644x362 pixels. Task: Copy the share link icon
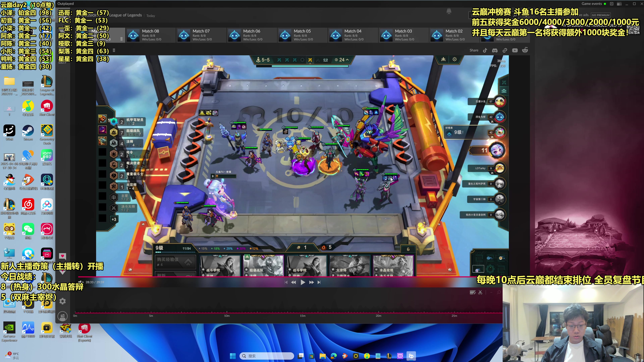[x=505, y=50]
